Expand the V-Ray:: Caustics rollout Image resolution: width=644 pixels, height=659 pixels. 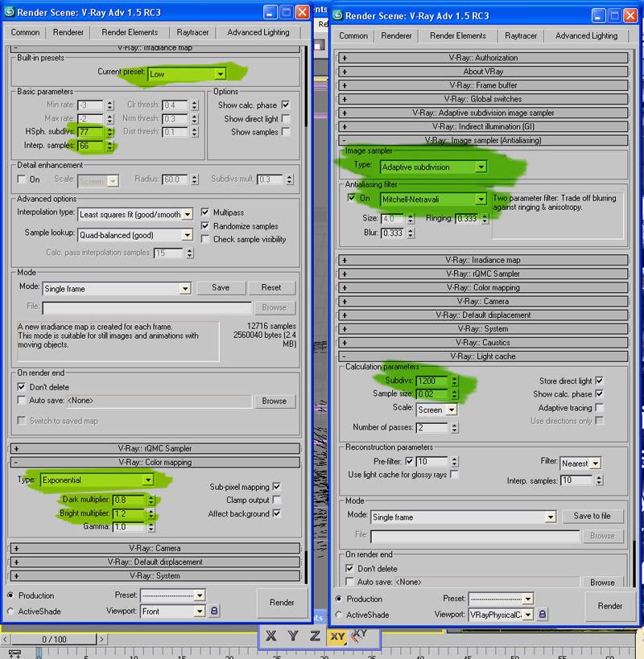[x=484, y=343]
